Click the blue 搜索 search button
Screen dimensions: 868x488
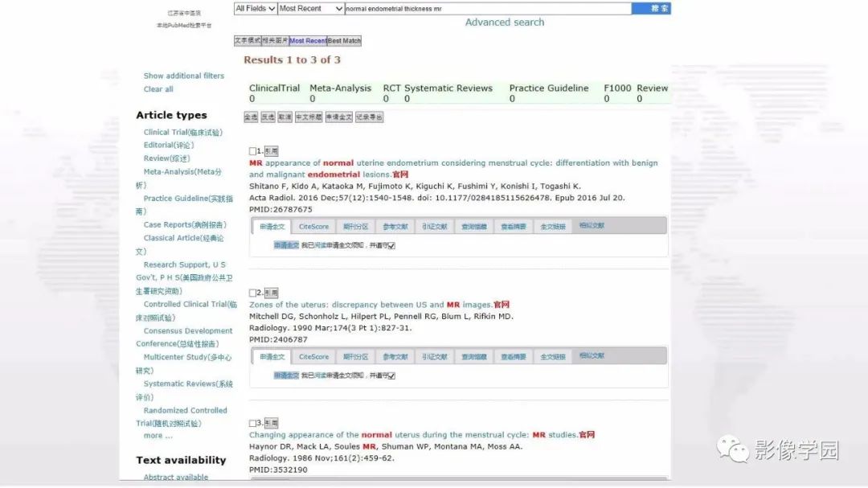tap(651, 8)
